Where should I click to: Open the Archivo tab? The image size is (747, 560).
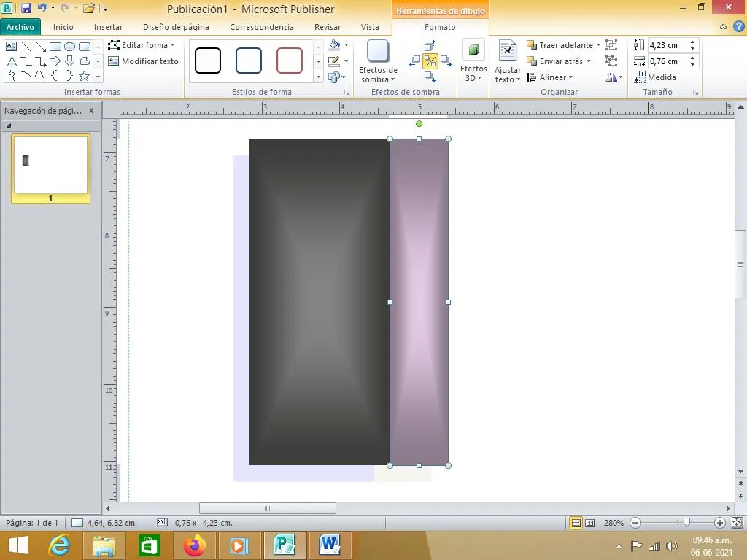(20, 27)
